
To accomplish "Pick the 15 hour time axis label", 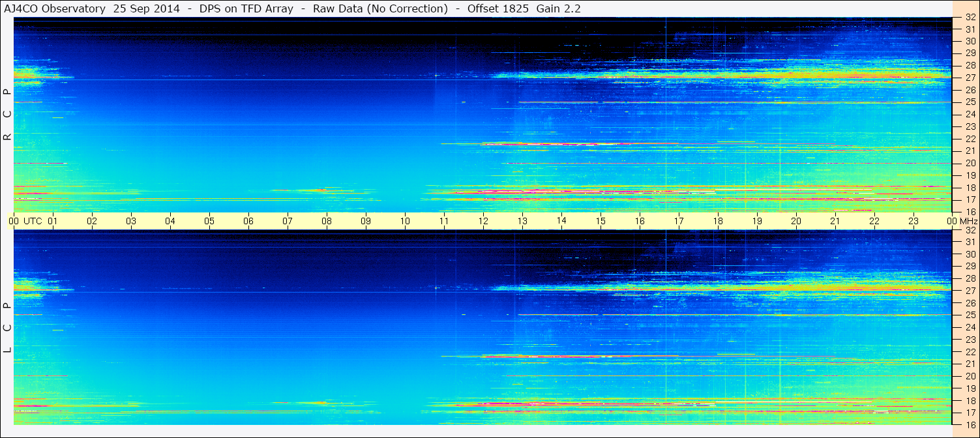I will coord(601,221).
